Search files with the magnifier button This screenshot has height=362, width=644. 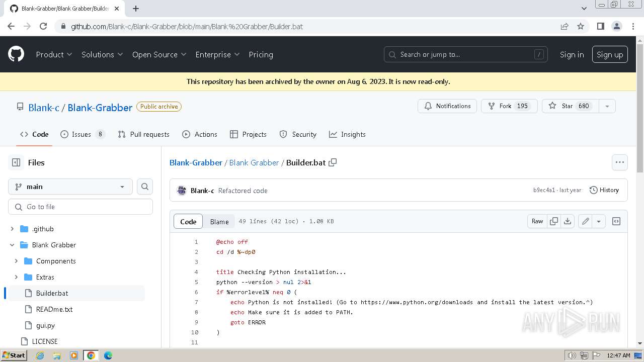145,187
